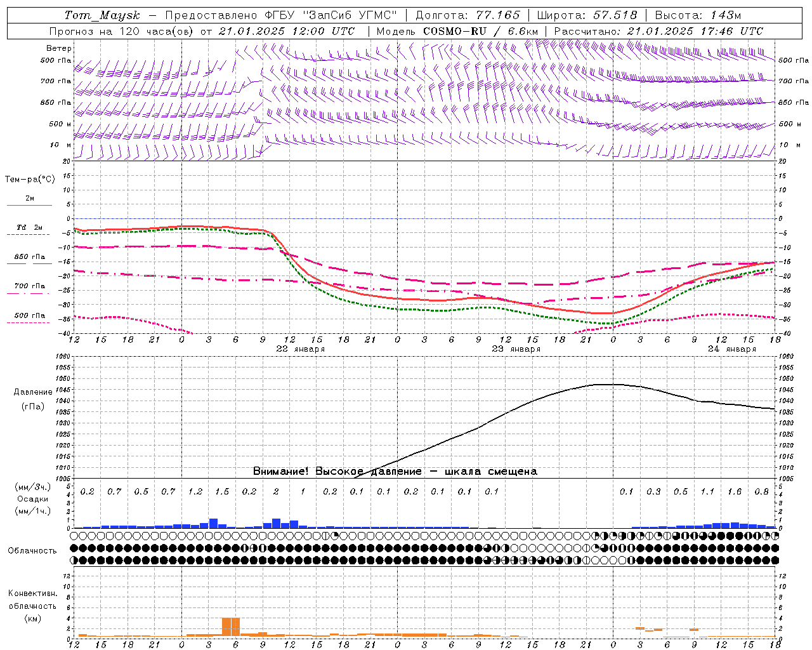Click the 1.6 precipitation amount value
812x650 pixels.
735,491
